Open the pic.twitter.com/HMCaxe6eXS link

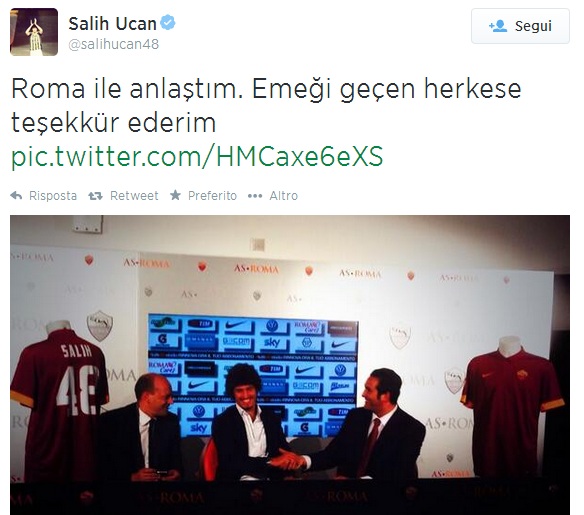[x=197, y=156]
